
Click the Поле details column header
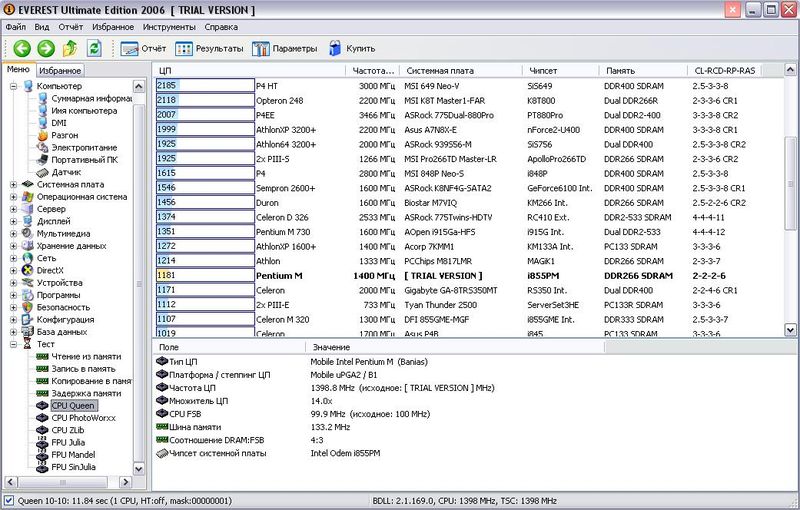point(229,347)
